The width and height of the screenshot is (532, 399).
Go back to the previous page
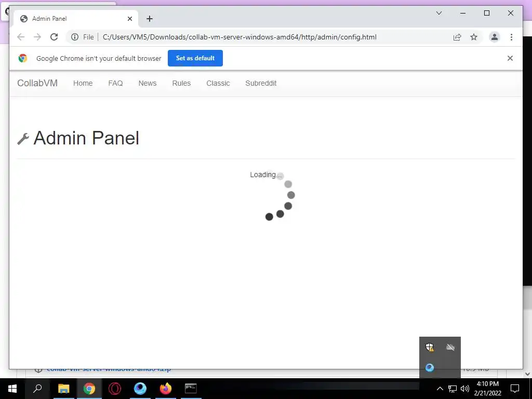point(21,37)
